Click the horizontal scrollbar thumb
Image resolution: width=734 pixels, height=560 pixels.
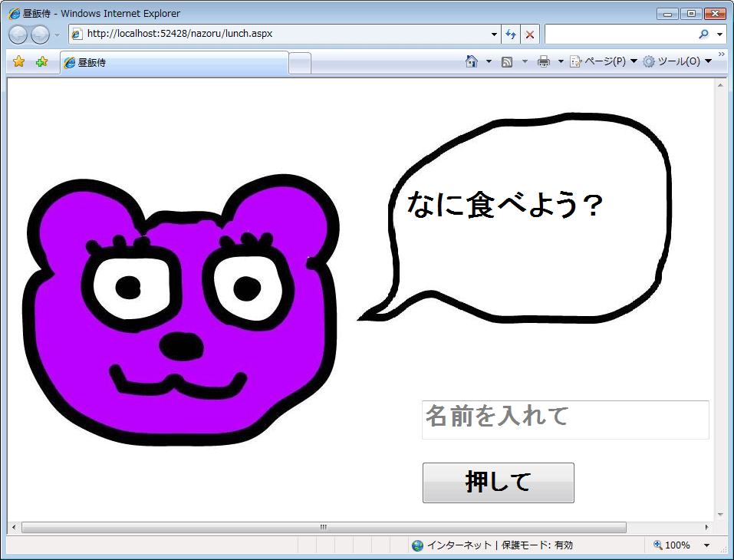coord(324,527)
